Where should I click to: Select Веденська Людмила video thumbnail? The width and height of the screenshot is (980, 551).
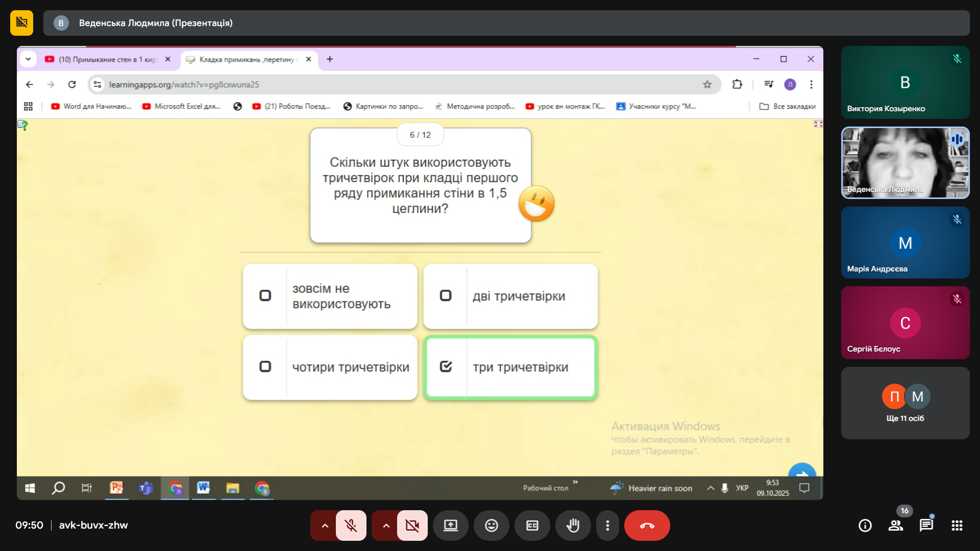pyautogui.click(x=905, y=163)
